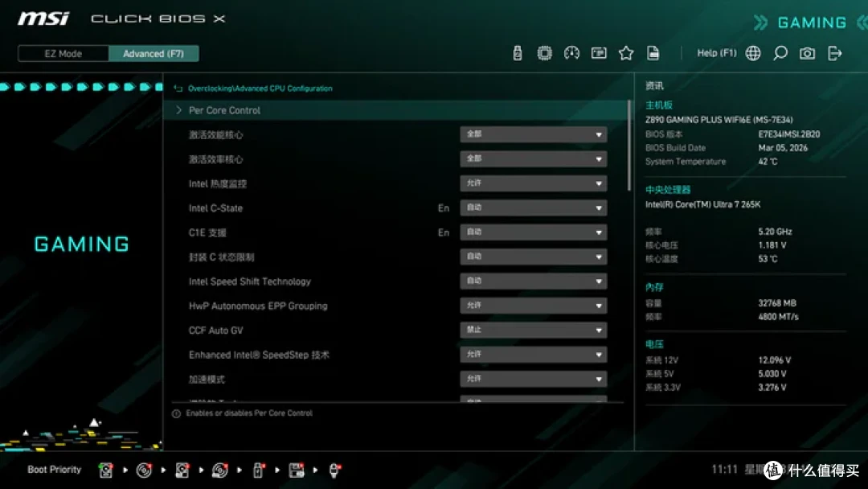
Task: Click the info circle beside help description
Action: tap(176, 413)
